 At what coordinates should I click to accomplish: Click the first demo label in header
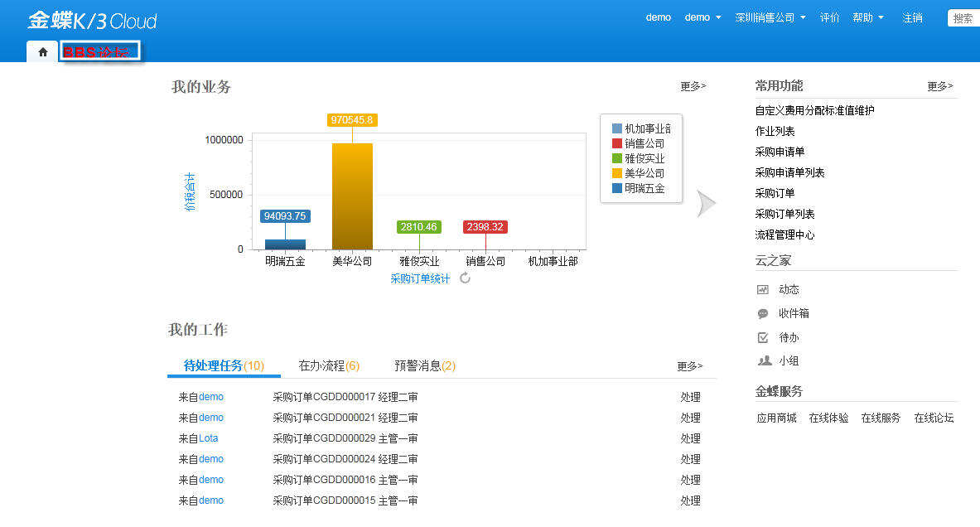(x=658, y=17)
